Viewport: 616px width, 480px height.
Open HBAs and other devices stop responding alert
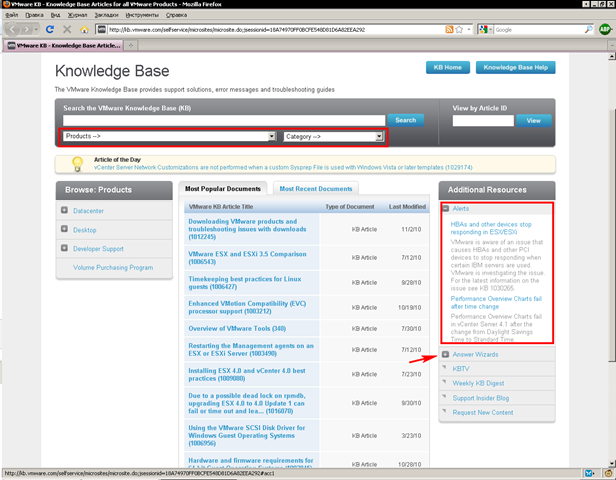click(491, 228)
